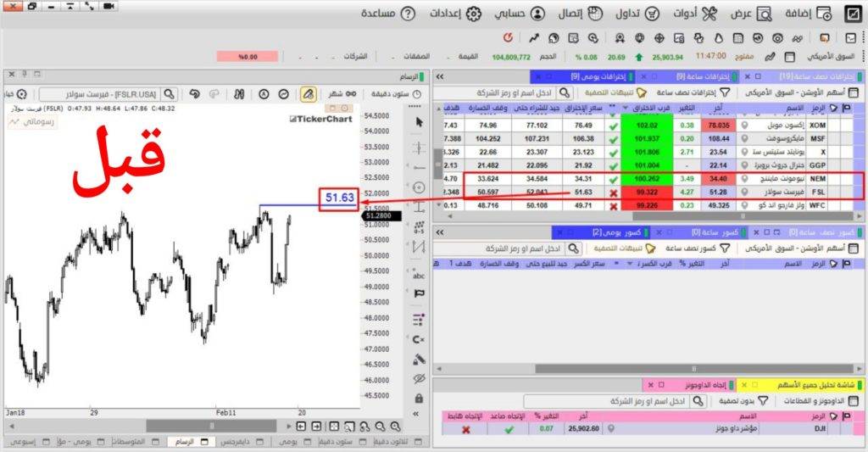This screenshot has height=452, width=868.
Task: Sort by the قرب الاختراق column header
Action: click(647, 108)
